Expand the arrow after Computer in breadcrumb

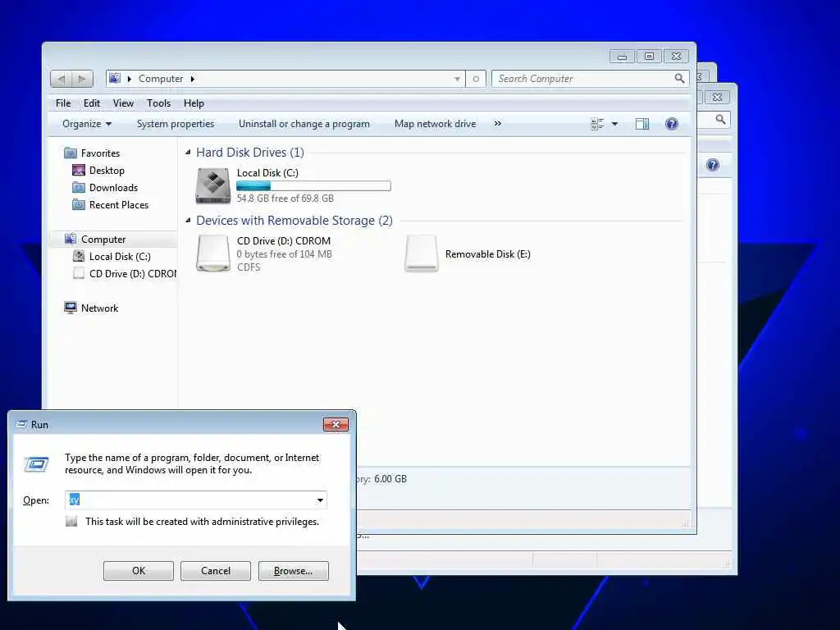point(192,79)
